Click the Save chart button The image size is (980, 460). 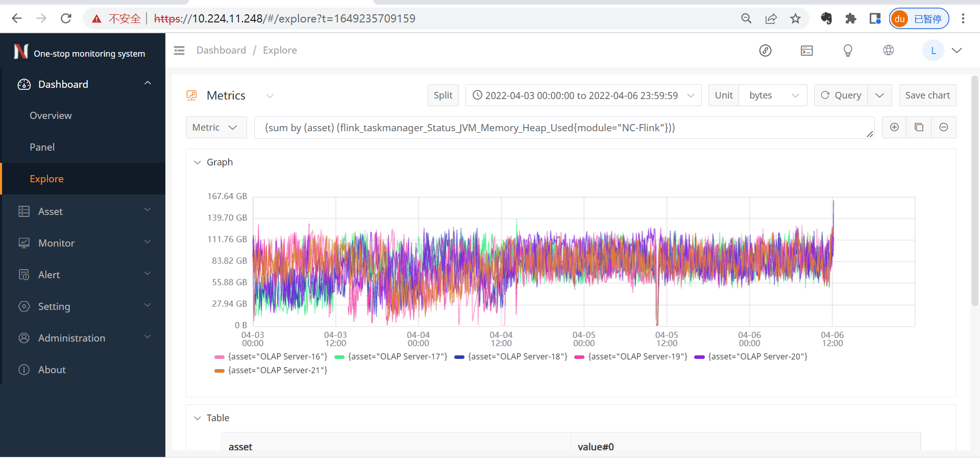click(927, 95)
